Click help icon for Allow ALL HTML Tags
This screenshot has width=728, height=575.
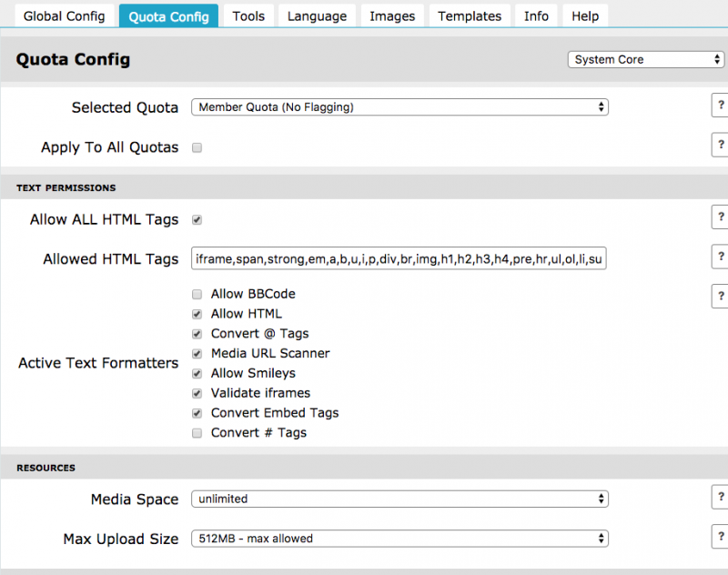720,217
